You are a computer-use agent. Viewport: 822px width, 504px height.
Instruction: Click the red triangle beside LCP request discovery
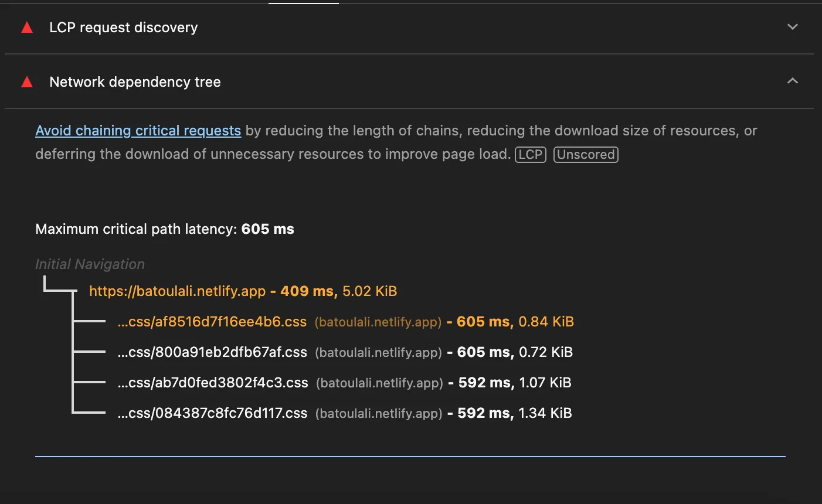[x=27, y=28]
